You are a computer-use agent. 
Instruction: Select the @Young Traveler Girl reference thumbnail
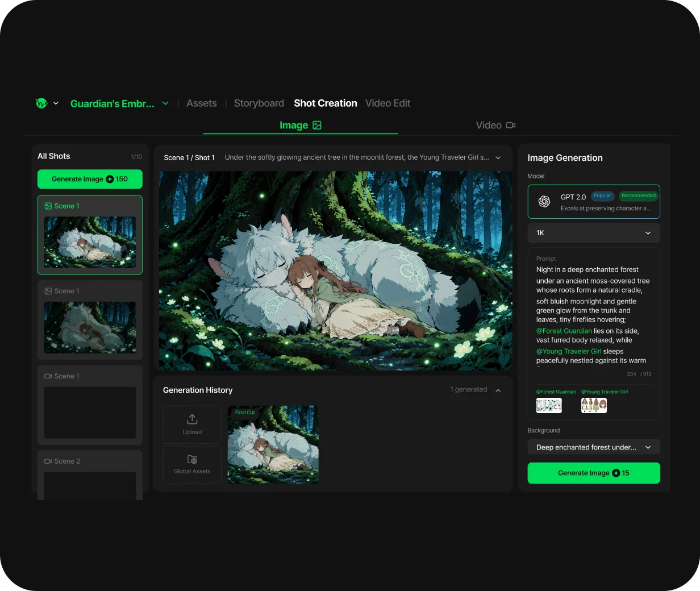point(594,405)
